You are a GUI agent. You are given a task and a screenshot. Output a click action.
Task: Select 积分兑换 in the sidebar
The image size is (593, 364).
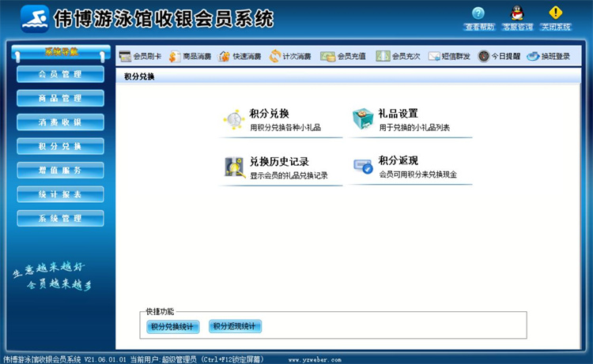pos(60,146)
